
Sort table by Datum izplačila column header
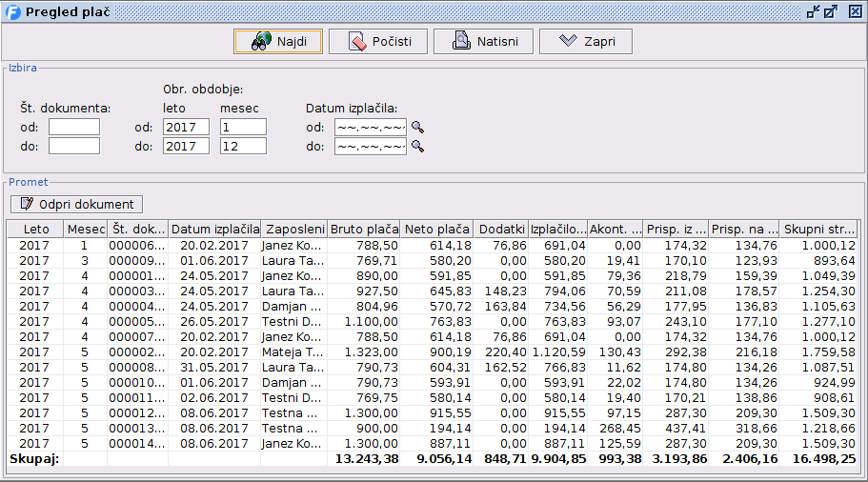pyautogui.click(x=215, y=230)
